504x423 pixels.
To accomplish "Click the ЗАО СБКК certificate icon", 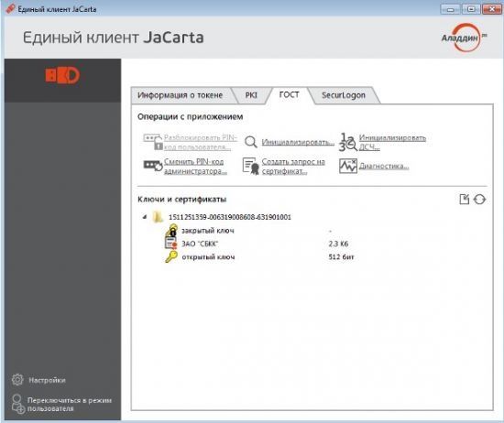I will pos(171,244).
